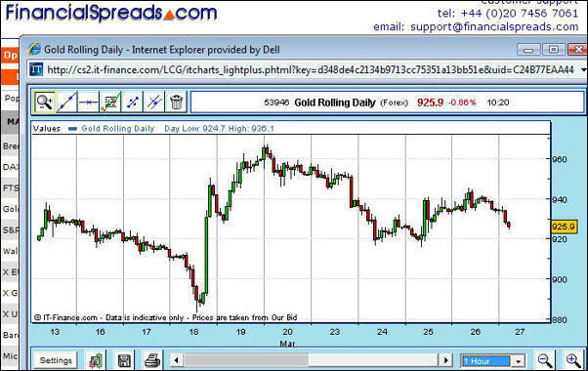Screen dimensions: 588x371
Task: Click the chart style icon beside Settings
Action: pyautogui.click(x=96, y=360)
